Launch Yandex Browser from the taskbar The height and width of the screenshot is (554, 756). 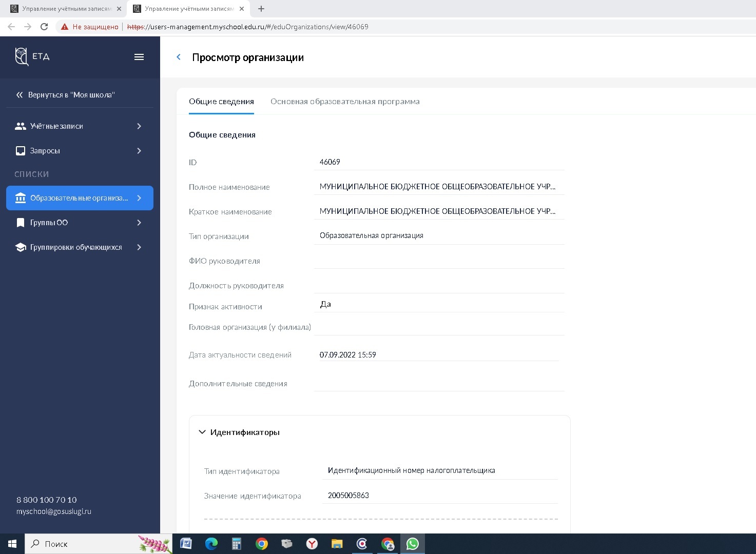(312, 544)
